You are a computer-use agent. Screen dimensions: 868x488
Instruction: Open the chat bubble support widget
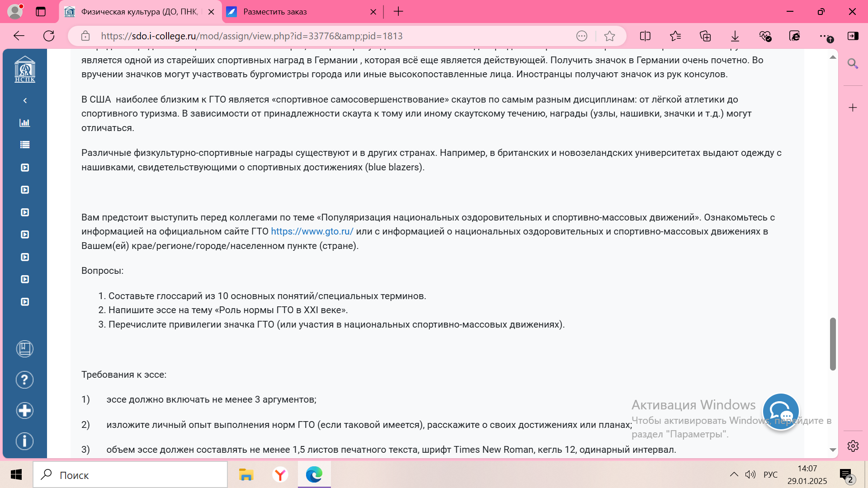(781, 412)
